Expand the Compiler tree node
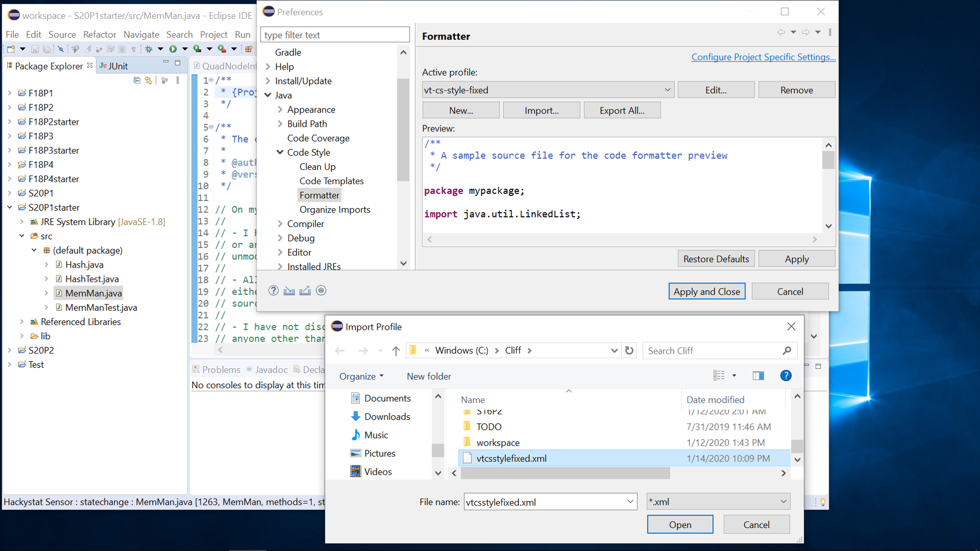The height and width of the screenshot is (551, 980). pos(280,224)
